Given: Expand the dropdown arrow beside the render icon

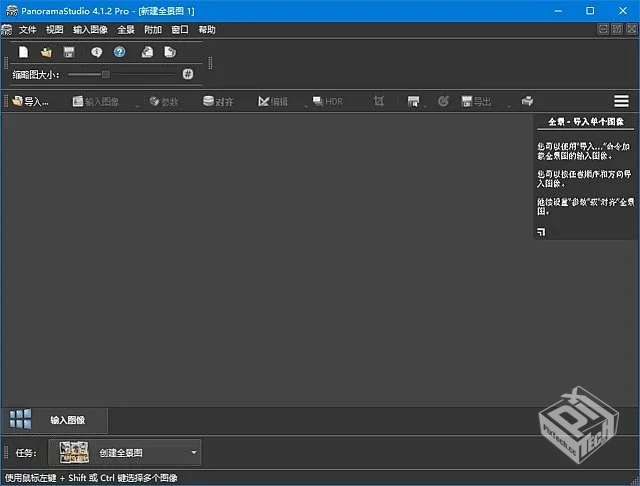Looking at the screenshot, I should click(x=425, y=106).
